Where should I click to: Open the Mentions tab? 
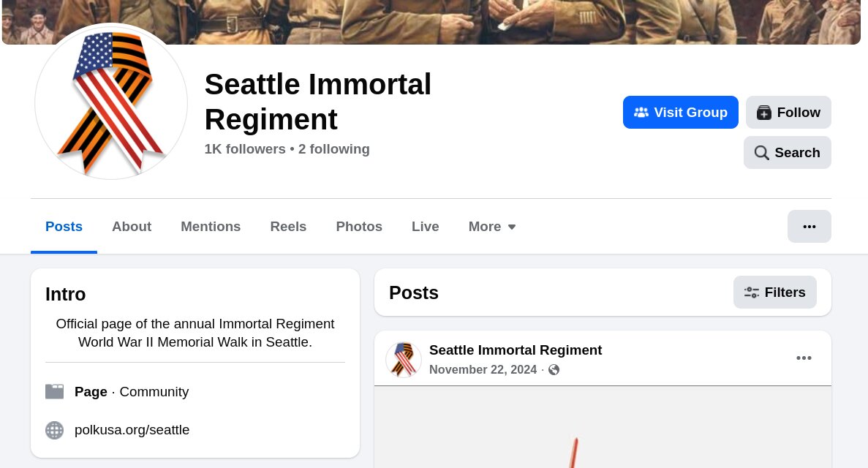(211, 227)
